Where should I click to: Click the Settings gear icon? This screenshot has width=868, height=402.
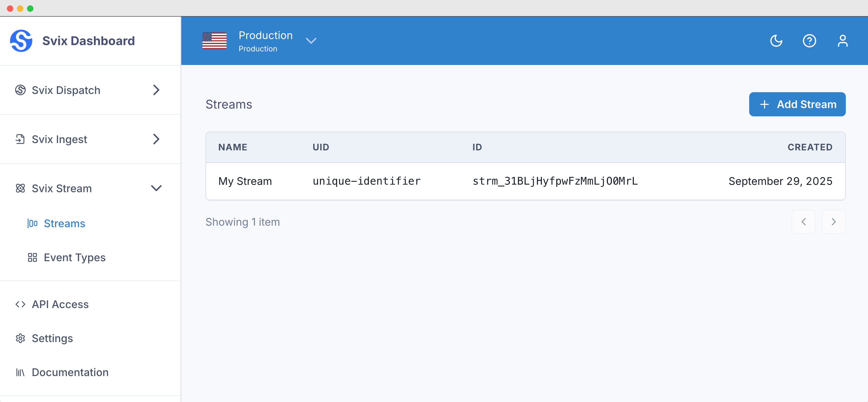pos(20,338)
